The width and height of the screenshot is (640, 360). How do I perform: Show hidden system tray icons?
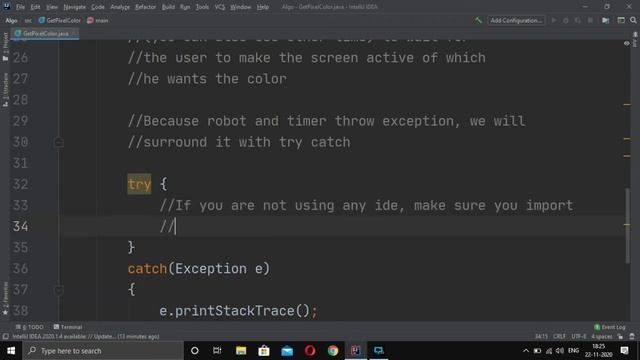click(x=526, y=351)
